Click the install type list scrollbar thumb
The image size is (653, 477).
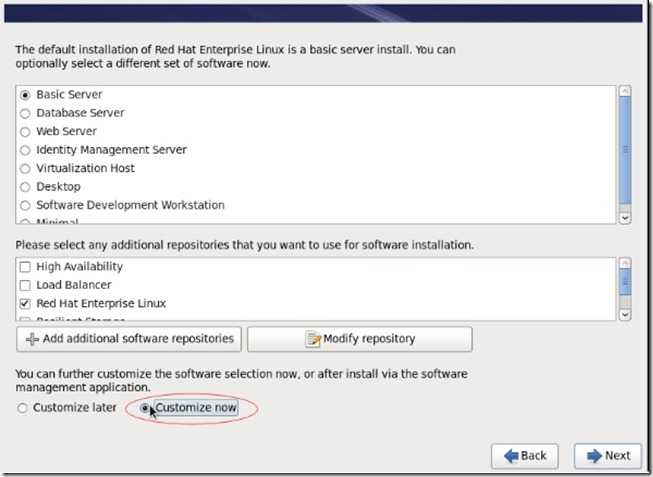(x=625, y=150)
